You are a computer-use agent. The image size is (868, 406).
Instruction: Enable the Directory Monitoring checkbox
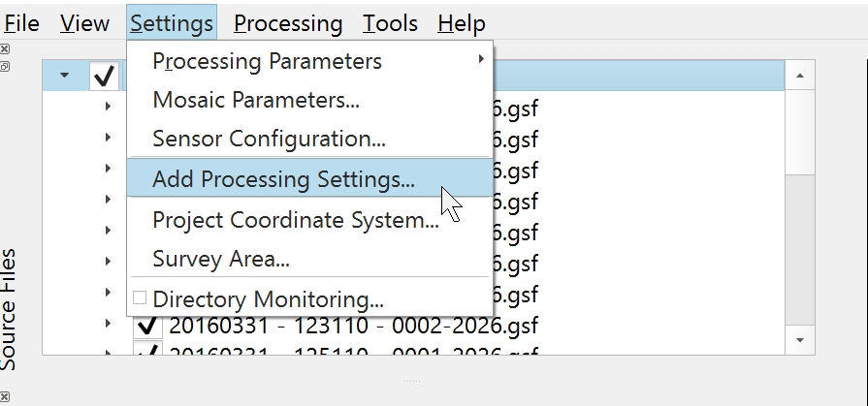140,298
